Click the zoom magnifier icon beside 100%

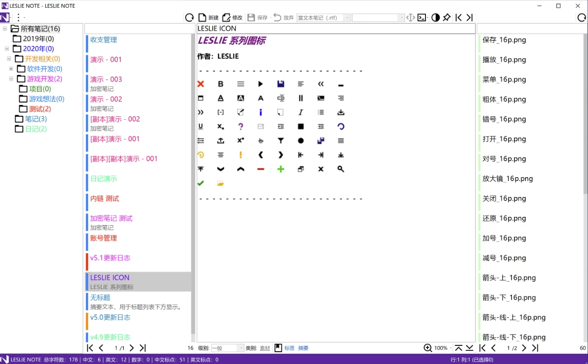pyautogui.click(x=428, y=348)
